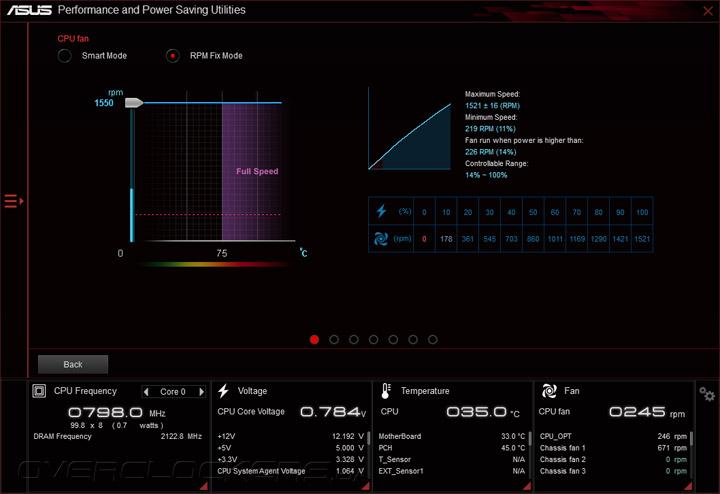Click the 1521 rpm table cell
The width and height of the screenshot is (720, 494).
(642, 239)
